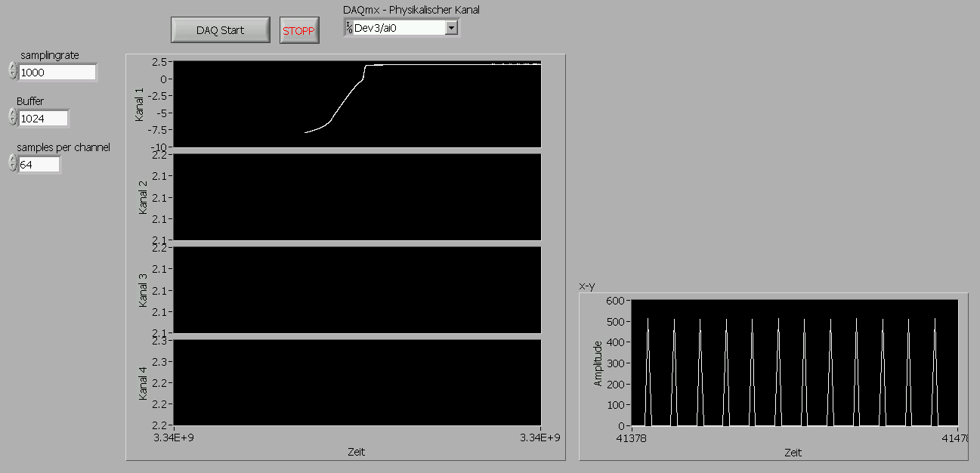The image size is (980, 473).
Task: Increment the samplingrate with the up arrow
Action: (x=12, y=68)
